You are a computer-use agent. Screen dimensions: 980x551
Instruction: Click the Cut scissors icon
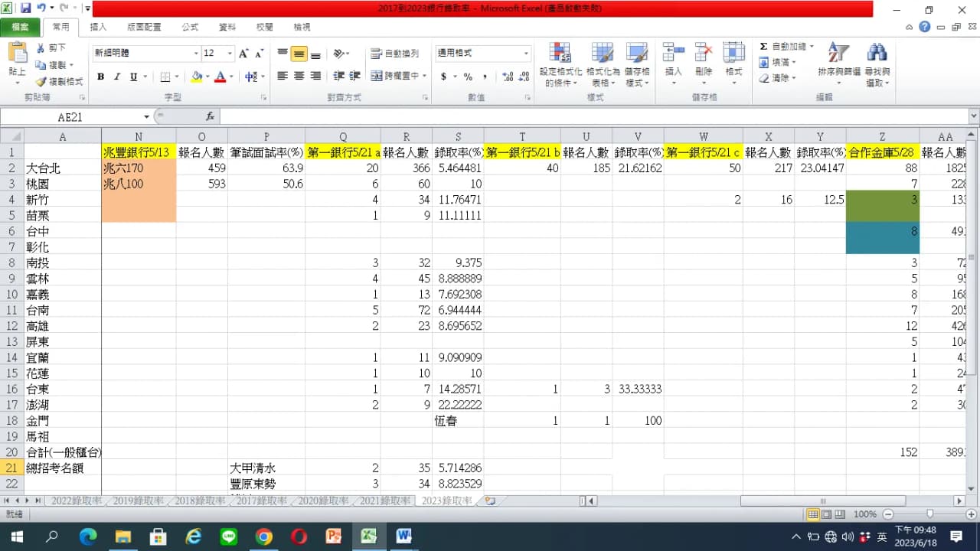coord(41,48)
